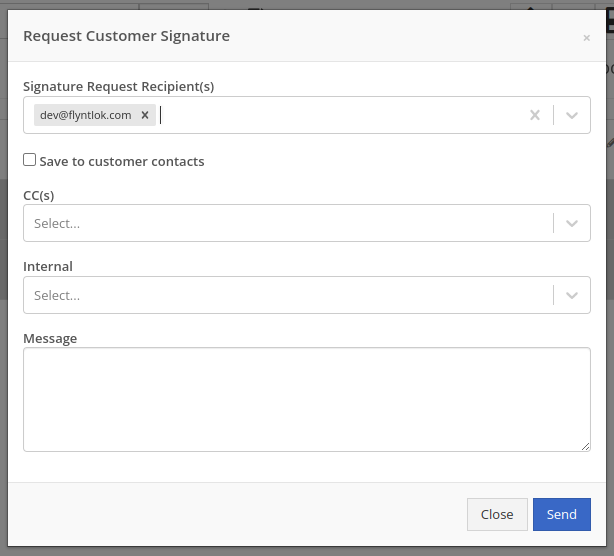This screenshot has width=614, height=556.
Task: Click the Signature Request Recipient(s) label
Action: pyautogui.click(x=118, y=87)
